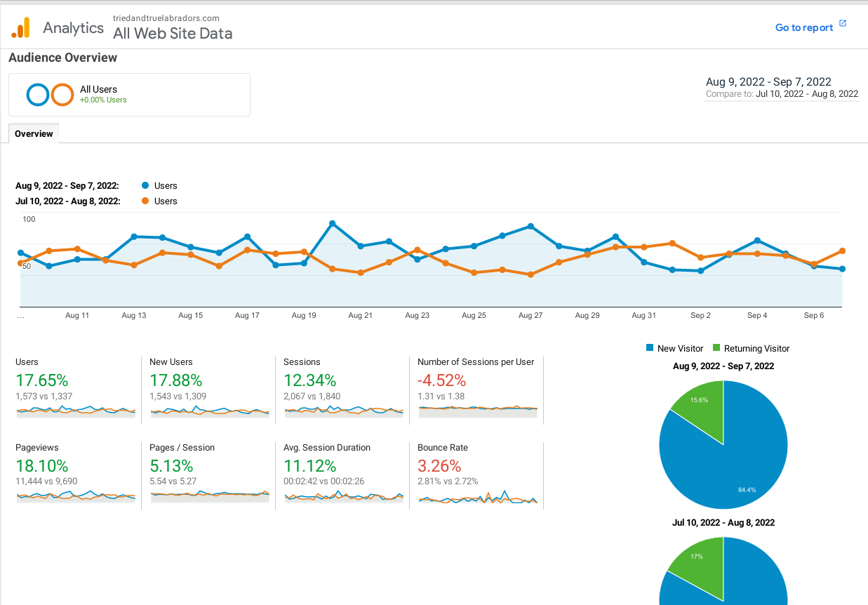Click the Avg. Session Duration value 11.12%
The image size is (868, 605).
click(x=309, y=466)
